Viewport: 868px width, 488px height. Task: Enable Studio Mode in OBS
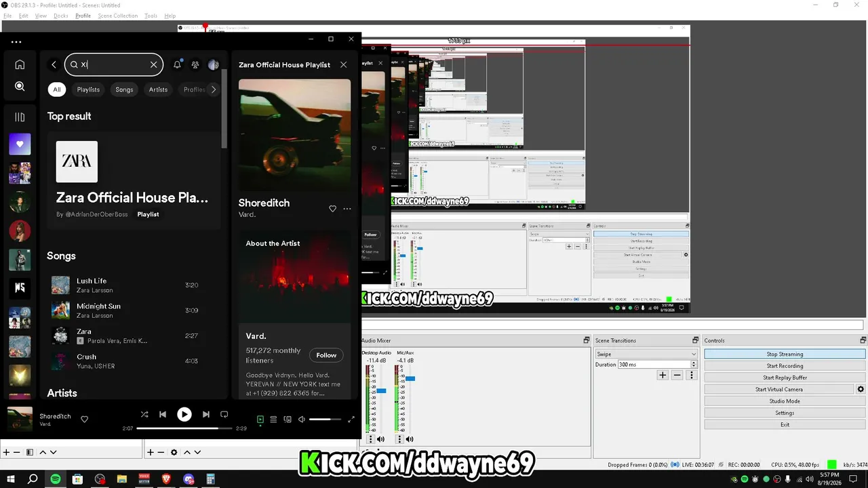pos(785,401)
